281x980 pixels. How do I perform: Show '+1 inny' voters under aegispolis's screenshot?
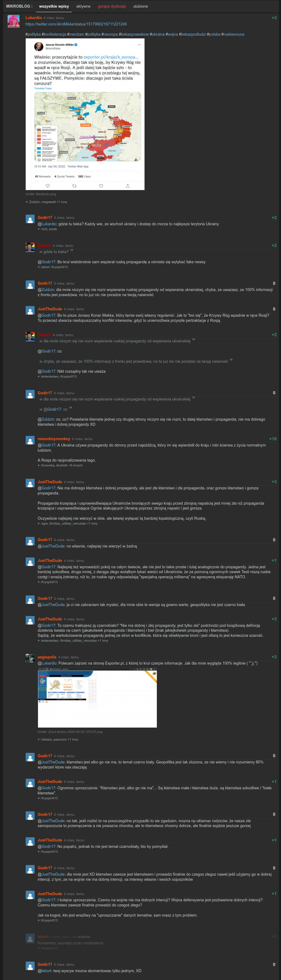[73, 739]
